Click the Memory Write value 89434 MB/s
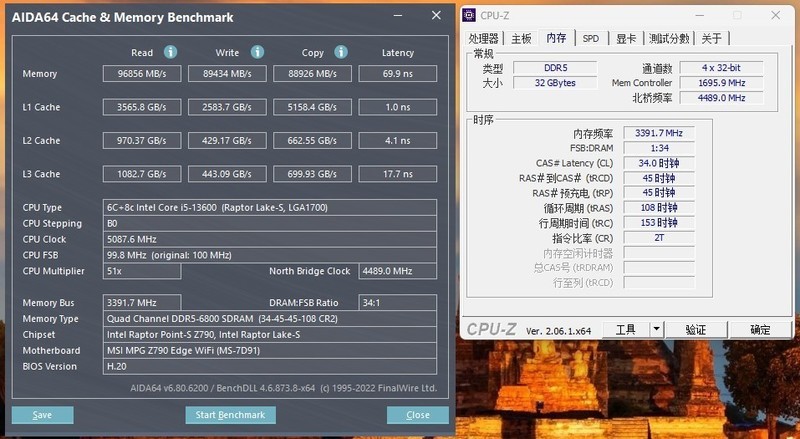The width and height of the screenshot is (800, 439). (227, 74)
